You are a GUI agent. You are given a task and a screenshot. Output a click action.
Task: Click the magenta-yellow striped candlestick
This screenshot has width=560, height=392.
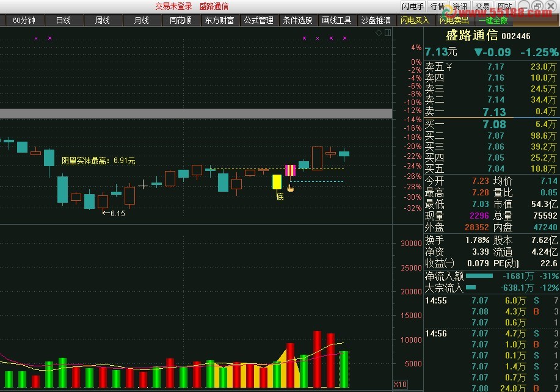[x=290, y=170]
